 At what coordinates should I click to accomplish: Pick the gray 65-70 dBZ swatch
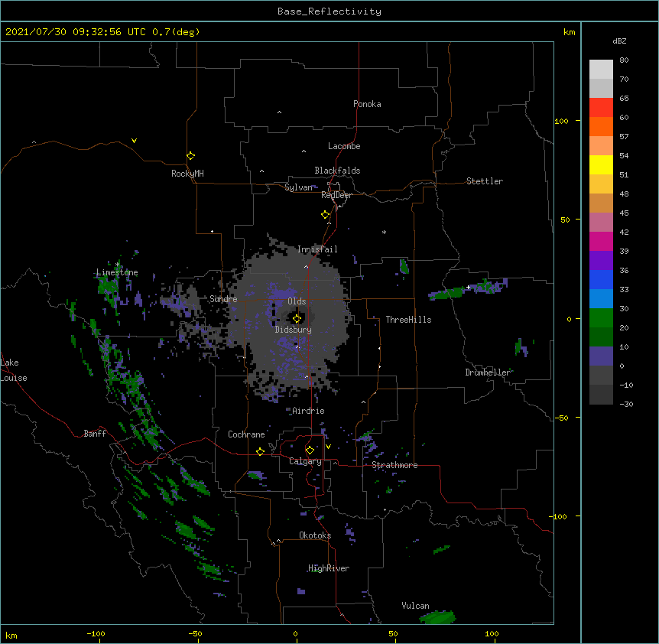point(601,88)
